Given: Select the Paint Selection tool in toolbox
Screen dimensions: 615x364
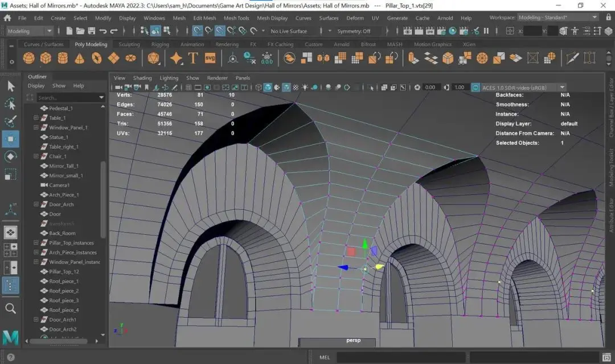Looking at the screenshot, I should [x=11, y=122].
